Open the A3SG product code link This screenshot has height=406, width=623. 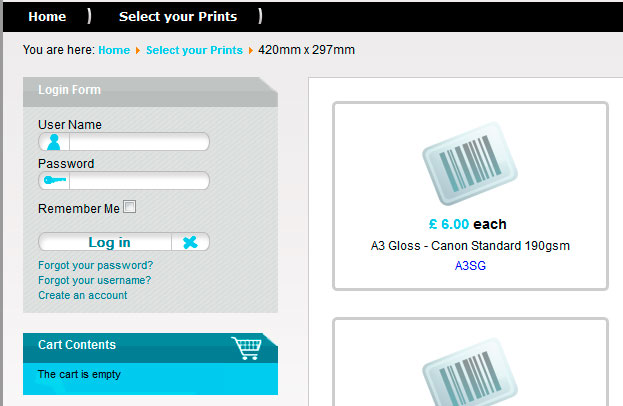[x=470, y=265]
